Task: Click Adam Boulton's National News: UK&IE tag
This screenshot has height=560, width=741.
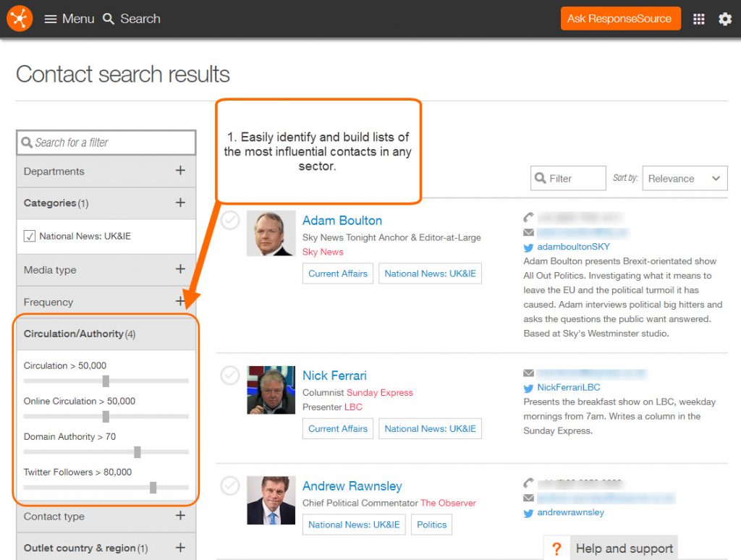Action: click(x=430, y=273)
